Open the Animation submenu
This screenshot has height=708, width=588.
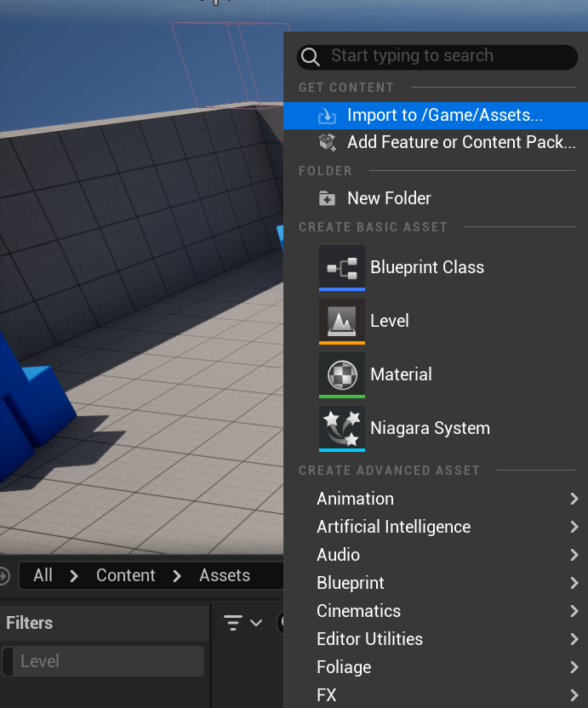(436, 499)
